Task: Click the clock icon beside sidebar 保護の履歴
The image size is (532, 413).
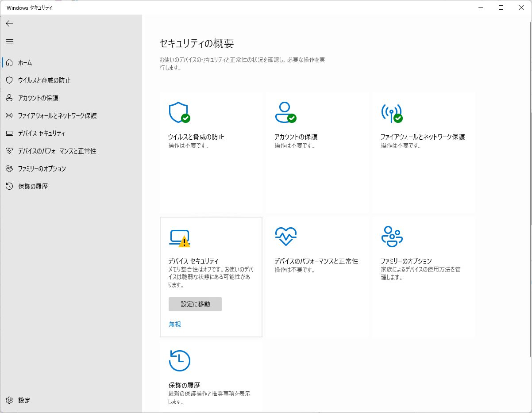Action: click(x=9, y=187)
